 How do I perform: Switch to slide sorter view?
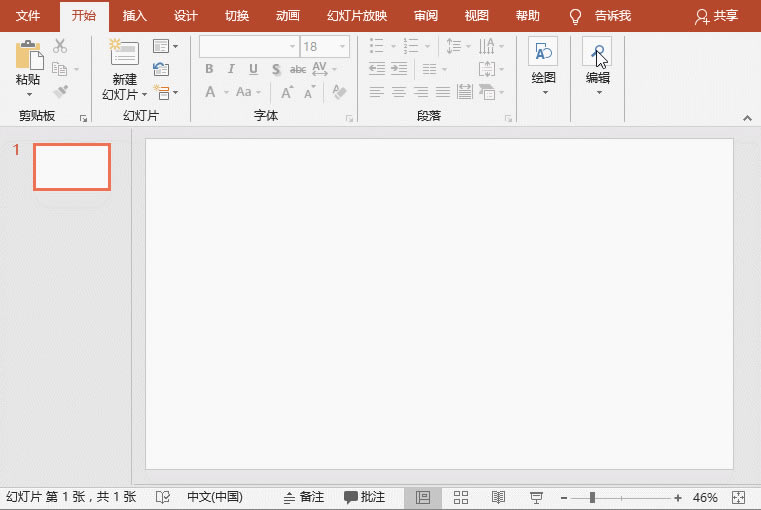click(461, 497)
